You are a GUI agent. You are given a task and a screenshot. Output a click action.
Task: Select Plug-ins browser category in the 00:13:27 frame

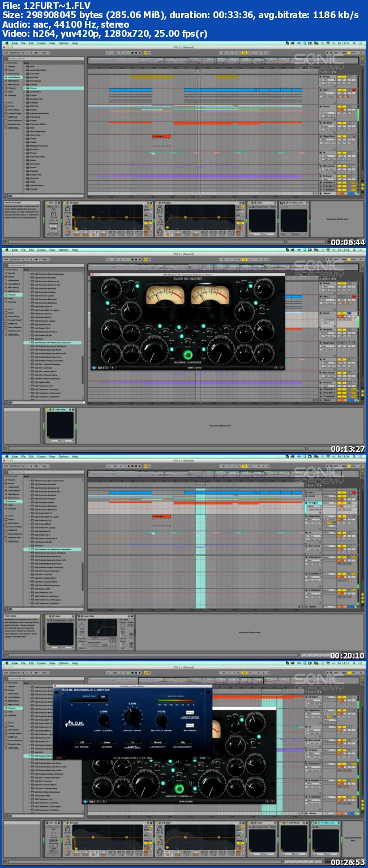[12, 294]
